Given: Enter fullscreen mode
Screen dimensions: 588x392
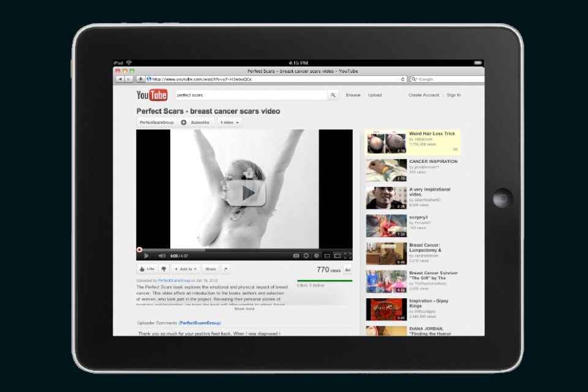Looking at the screenshot, I should pos(347,255).
